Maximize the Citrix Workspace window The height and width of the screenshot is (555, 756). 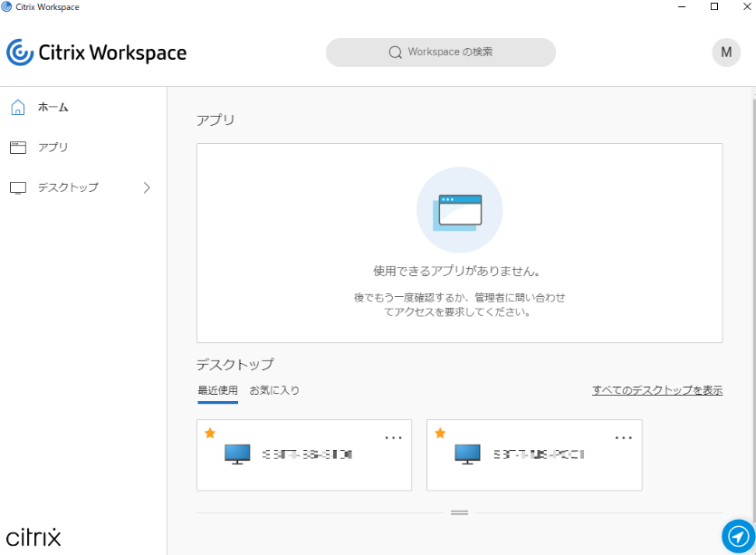[714, 6]
